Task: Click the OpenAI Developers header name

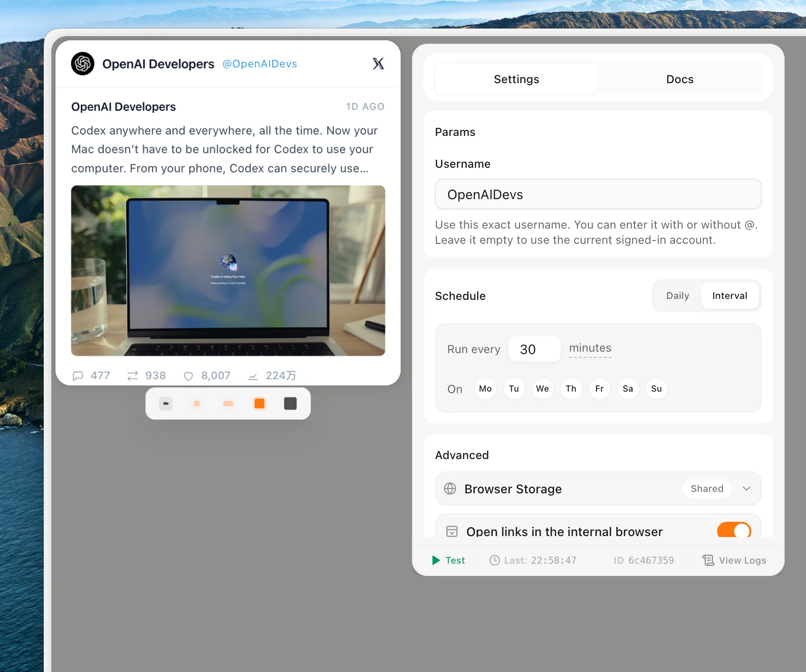Action: pyautogui.click(x=158, y=64)
